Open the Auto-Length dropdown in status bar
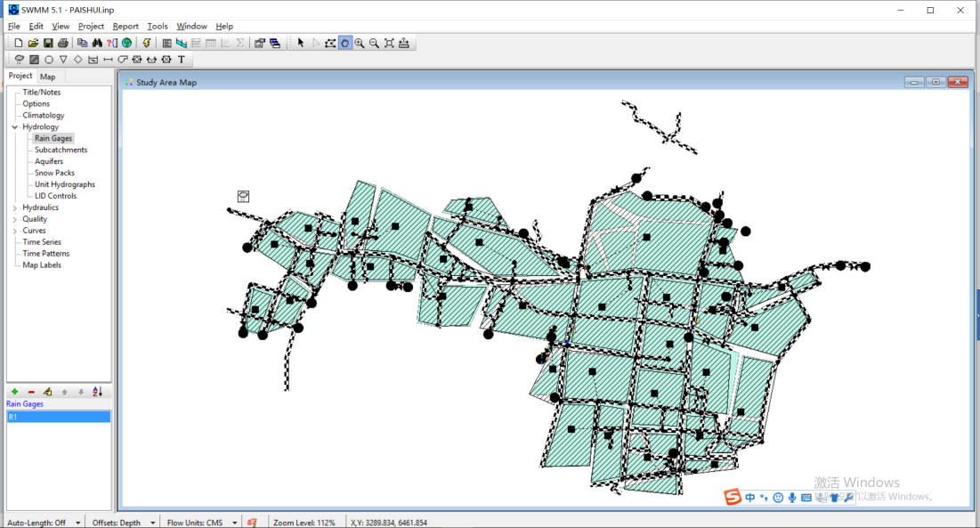 coord(78,523)
